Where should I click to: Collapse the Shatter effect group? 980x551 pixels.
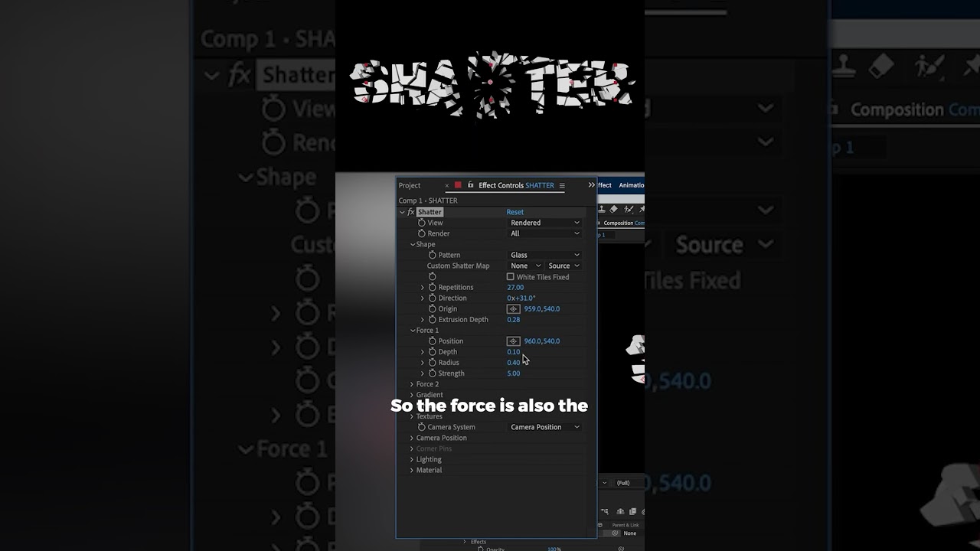click(x=402, y=212)
